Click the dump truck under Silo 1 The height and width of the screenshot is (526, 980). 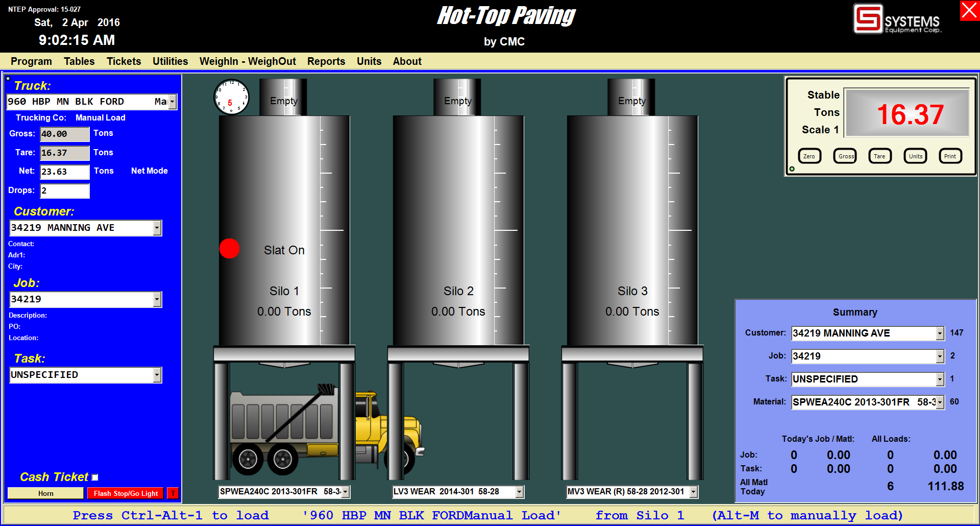(x=327, y=431)
